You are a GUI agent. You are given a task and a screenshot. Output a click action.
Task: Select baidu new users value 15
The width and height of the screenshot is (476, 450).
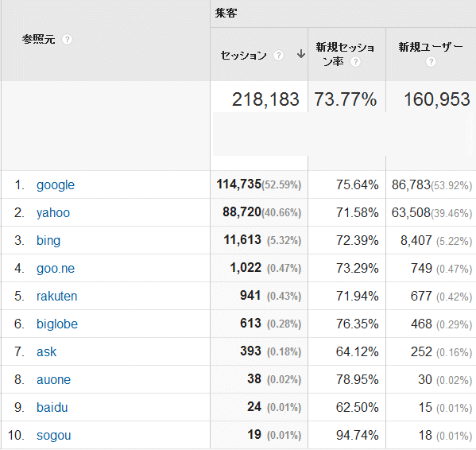click(x=425, y=408)
